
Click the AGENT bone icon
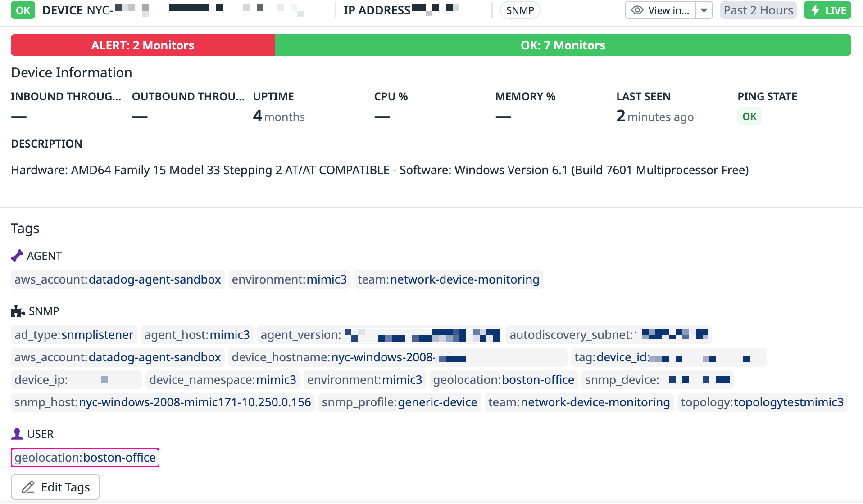(x=17, y=256)
